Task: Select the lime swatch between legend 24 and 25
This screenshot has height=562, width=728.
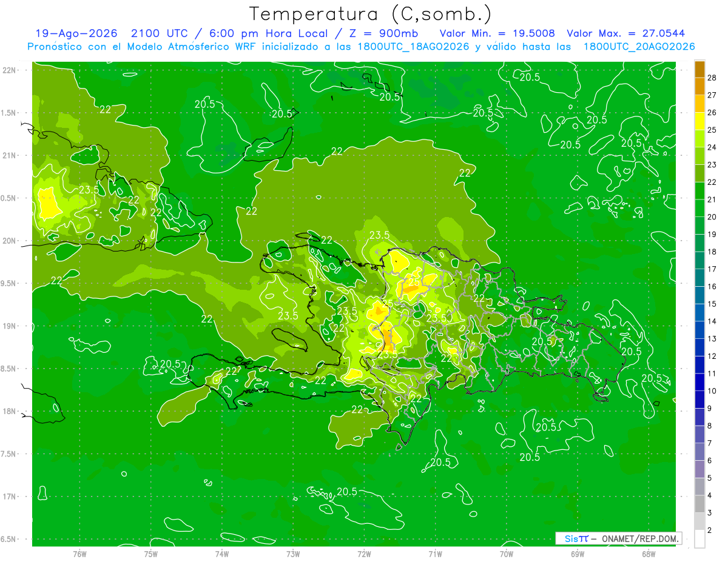Action: pyautogui.click(x=699, y=139)
